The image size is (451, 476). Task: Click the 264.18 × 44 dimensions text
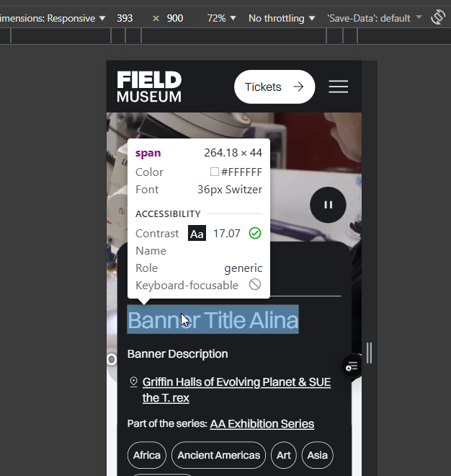[233, 153]
